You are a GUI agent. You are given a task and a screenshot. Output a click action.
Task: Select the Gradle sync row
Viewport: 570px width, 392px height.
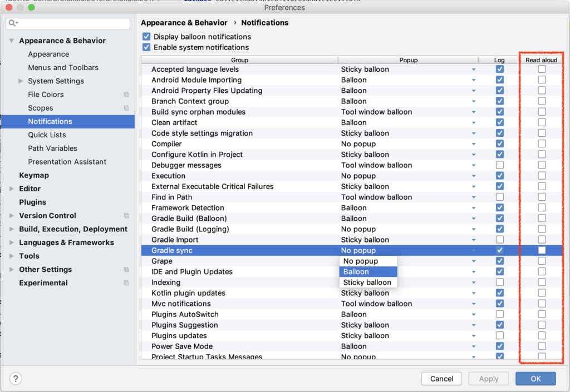(352, 250)
